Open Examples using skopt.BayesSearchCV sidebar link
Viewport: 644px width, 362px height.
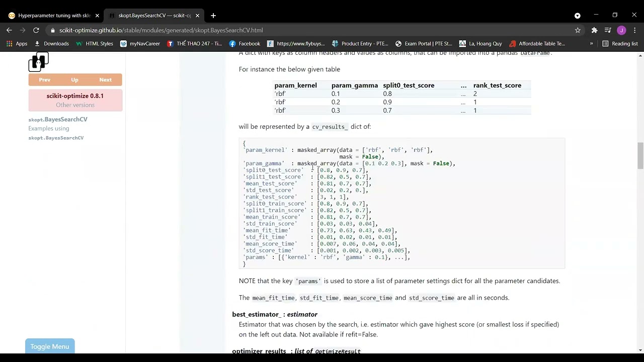56,133
